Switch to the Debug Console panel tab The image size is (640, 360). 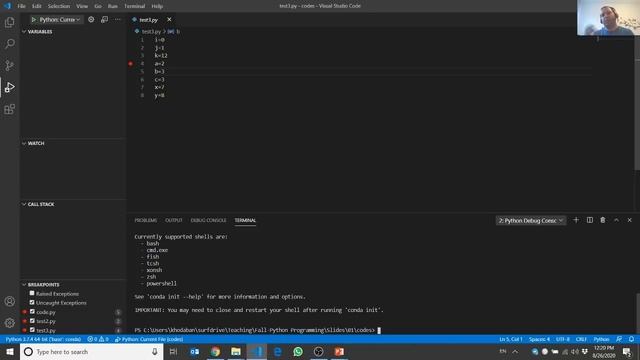pos(208,220)
